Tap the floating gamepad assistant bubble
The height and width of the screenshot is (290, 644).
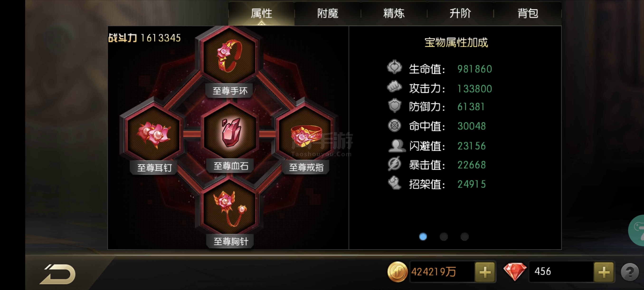point(636,230)
